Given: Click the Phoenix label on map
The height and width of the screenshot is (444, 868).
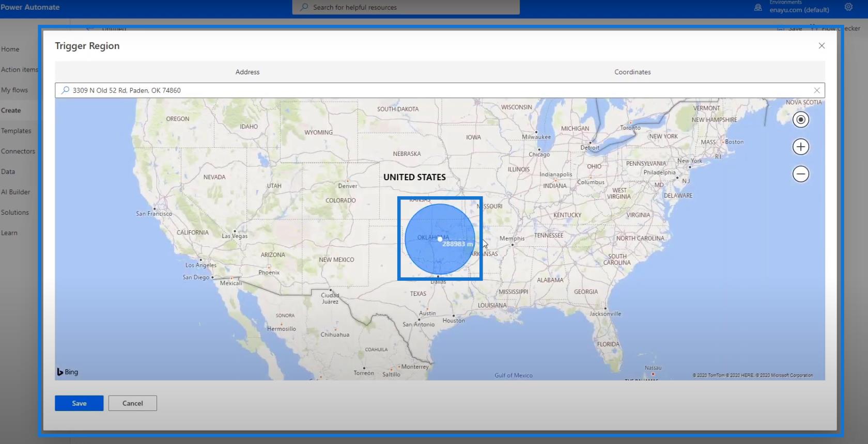Looking at the screenshot, I should 269,273.
